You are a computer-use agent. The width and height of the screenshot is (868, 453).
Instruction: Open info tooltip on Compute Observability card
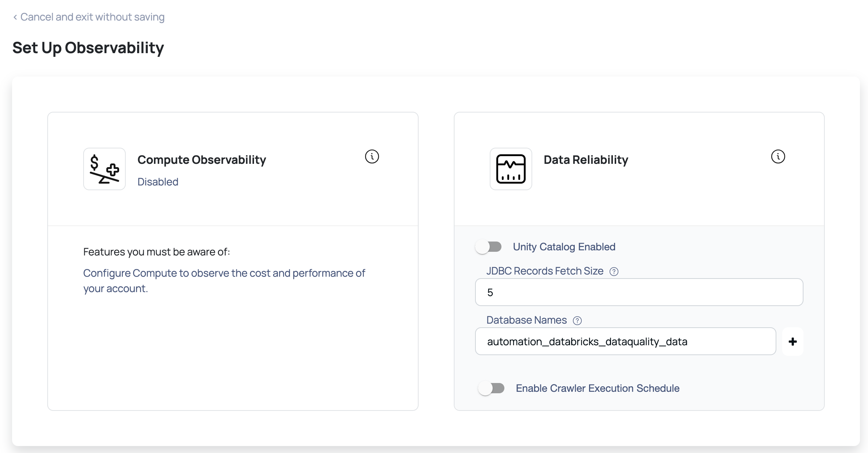pos(372,156)
